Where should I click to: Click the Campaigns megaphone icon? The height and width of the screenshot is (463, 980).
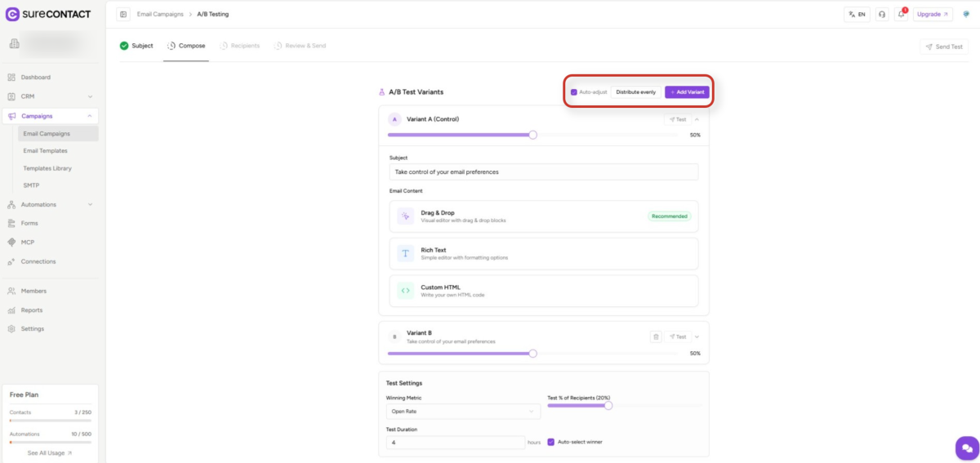tap(11, 116)
